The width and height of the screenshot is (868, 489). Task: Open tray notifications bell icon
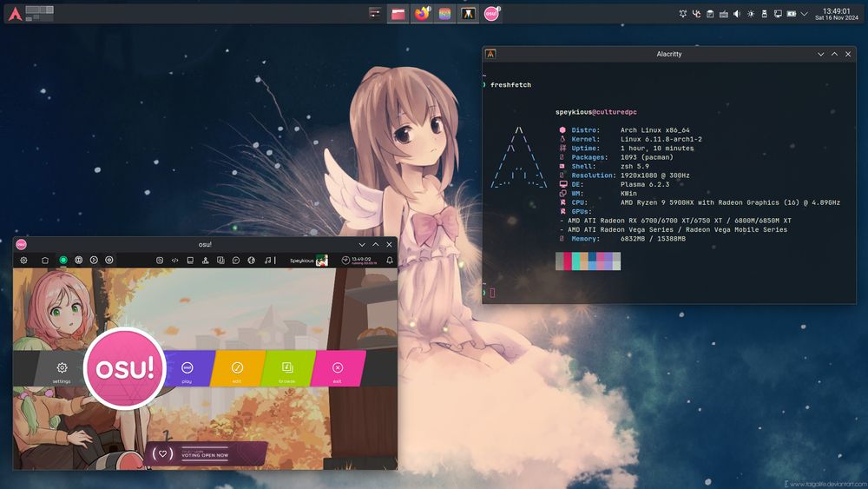[x=682, y=14]
